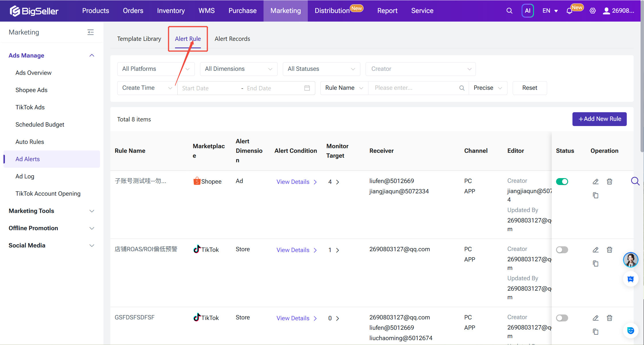
Task: Delete the Shopee rule with trash icon
Action: (610, 182)
